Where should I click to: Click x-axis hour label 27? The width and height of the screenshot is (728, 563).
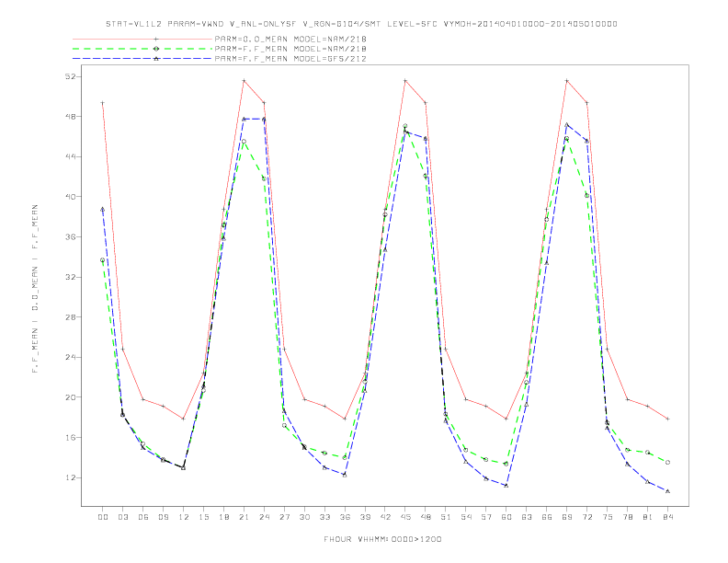(284, 517)
